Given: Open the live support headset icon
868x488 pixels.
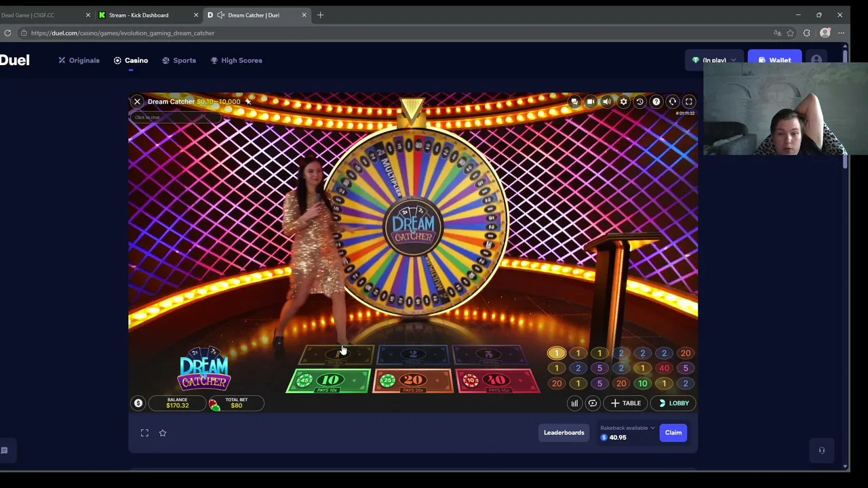Looking at the screenshot, I should coord(672,102).
